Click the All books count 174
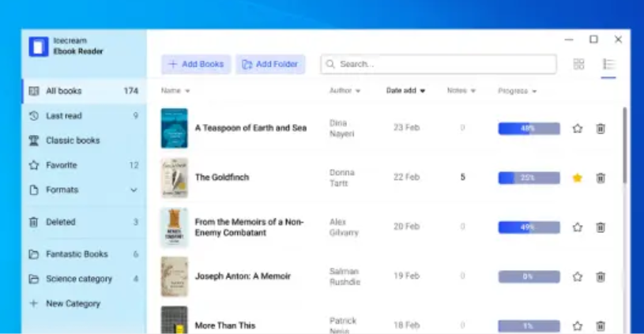Image resolution: width=644 pixels, height=334 pixels. (x=130, y=91)
